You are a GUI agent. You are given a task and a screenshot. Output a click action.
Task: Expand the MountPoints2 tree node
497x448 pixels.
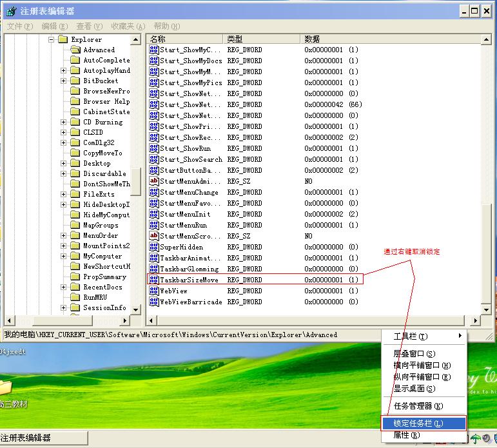coord(63,246)
